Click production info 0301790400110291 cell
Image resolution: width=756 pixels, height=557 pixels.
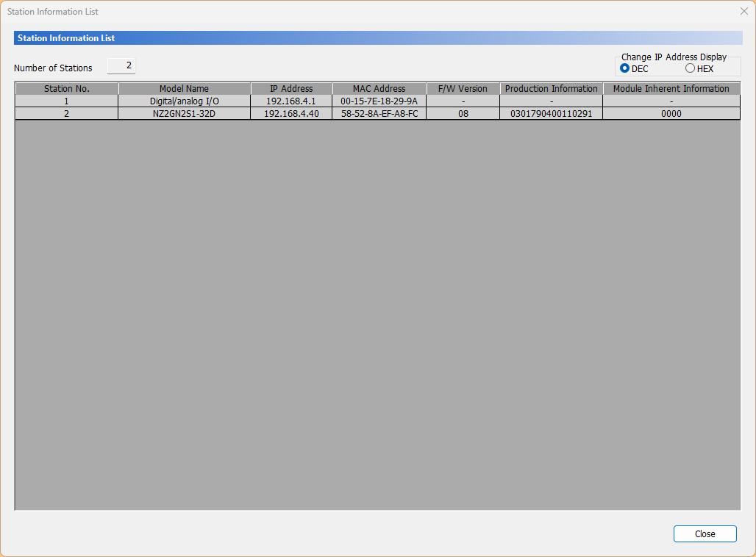(551, 114)
